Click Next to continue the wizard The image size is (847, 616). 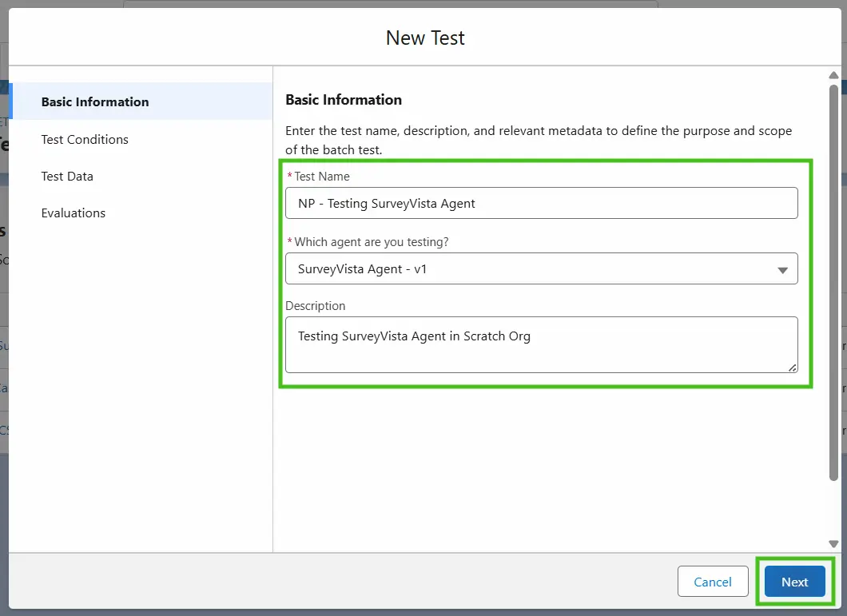794,582
